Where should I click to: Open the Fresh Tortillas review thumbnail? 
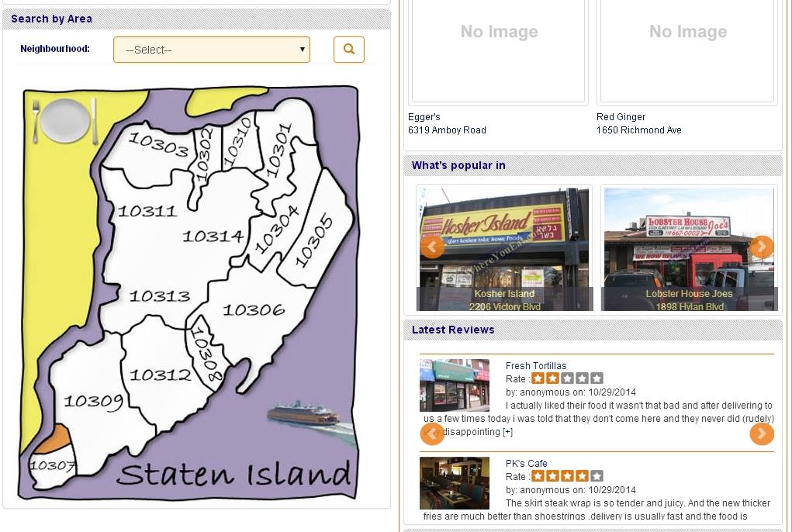tap(455, 385)
